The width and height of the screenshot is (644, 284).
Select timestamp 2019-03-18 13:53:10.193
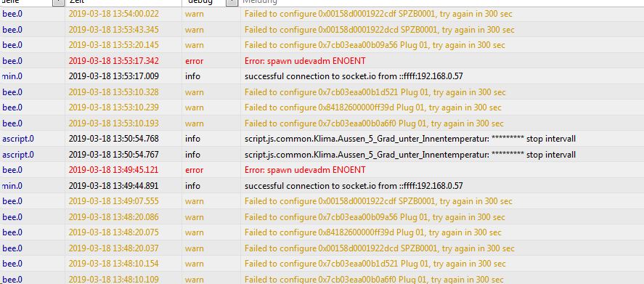[113, 123]
